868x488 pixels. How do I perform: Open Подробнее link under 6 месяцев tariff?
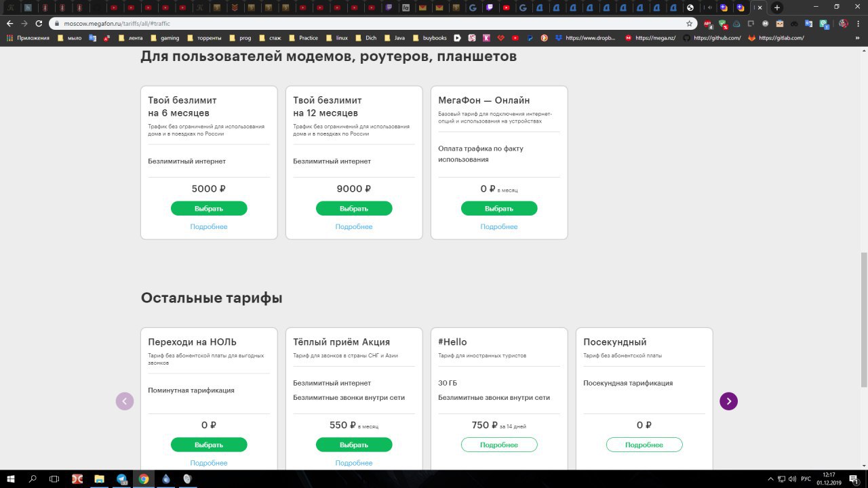click(209, 226)
